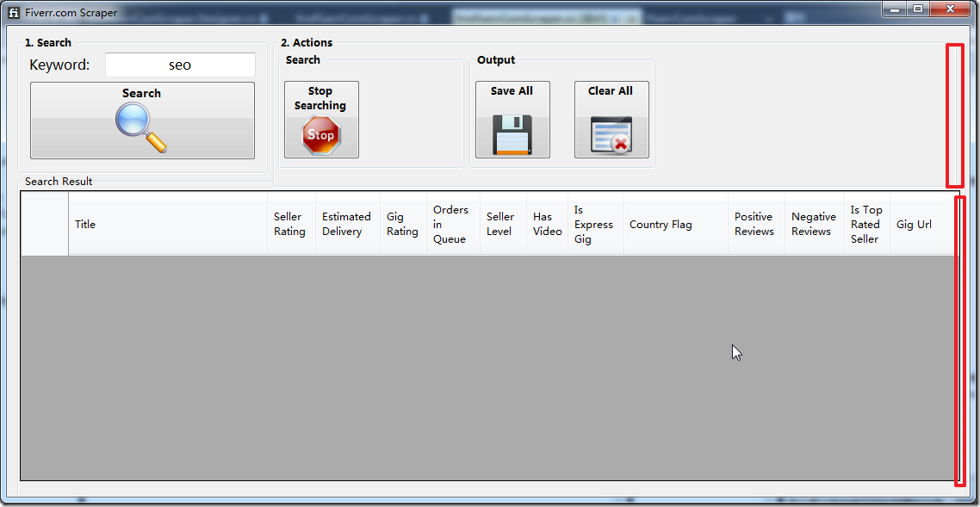Sort by Gig Rating column header

tap(403, 224)
